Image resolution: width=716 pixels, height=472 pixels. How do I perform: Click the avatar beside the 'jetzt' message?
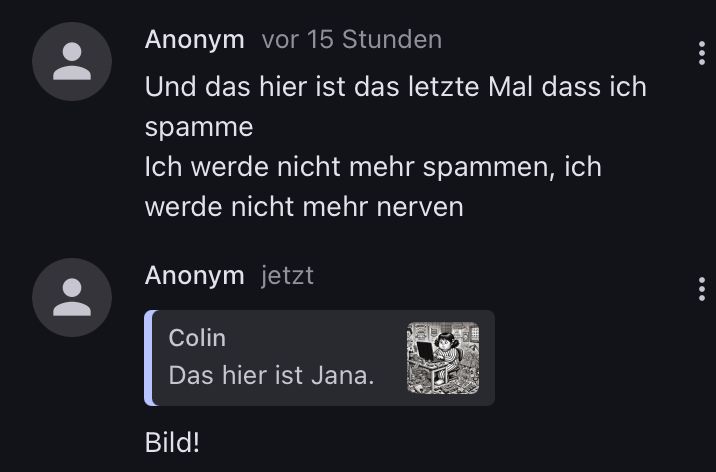[x=72, y=297]
